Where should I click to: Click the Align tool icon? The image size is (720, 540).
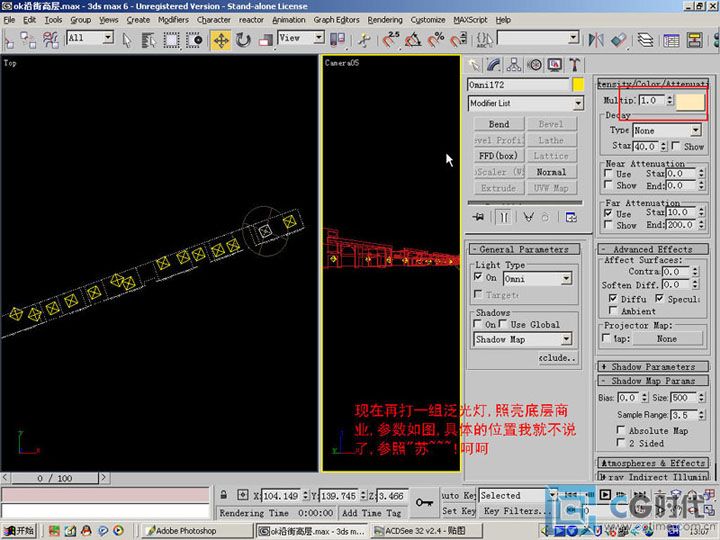618,40
